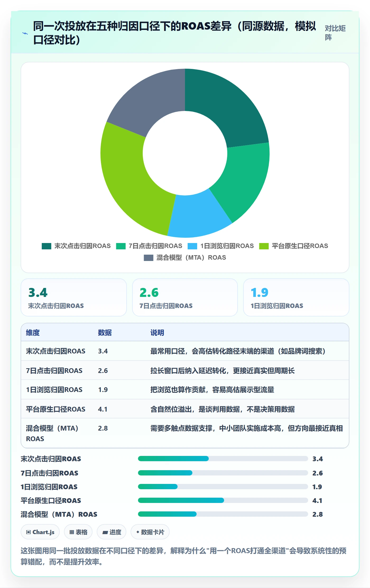Viewport: 370px width, 588px height.
Task: Toggle 平台原生口径ROAS legend item
Action: pos(294,246)
